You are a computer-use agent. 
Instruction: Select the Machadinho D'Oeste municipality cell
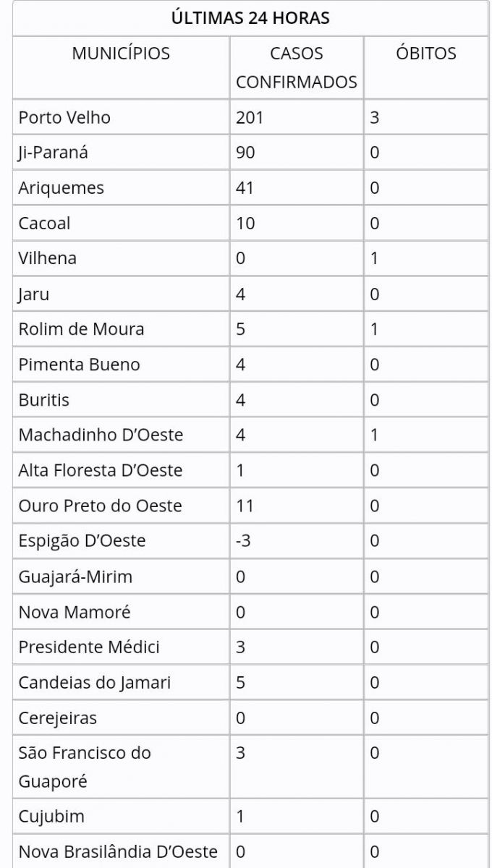click(x=101, y=435)
